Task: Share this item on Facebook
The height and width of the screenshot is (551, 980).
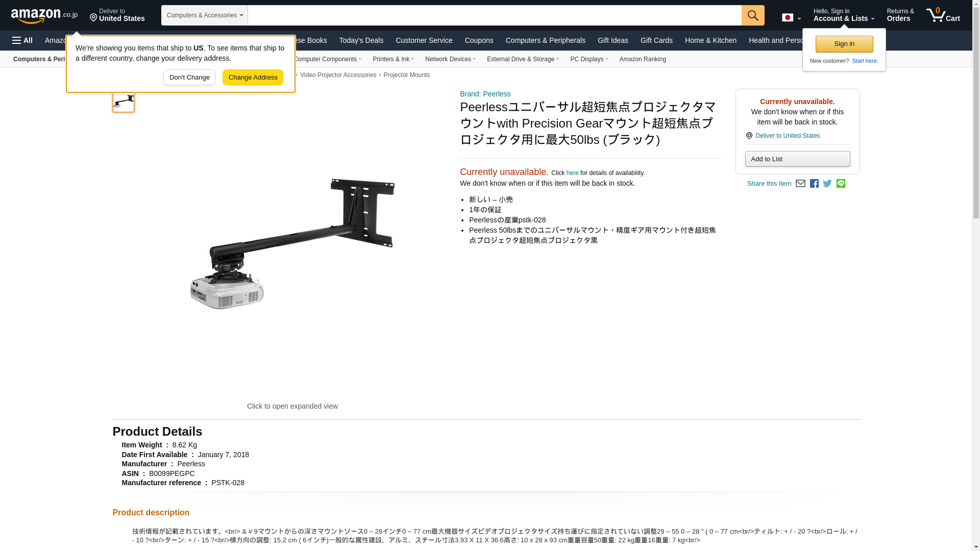Action: pyautogui.click(x=814, y=184)
